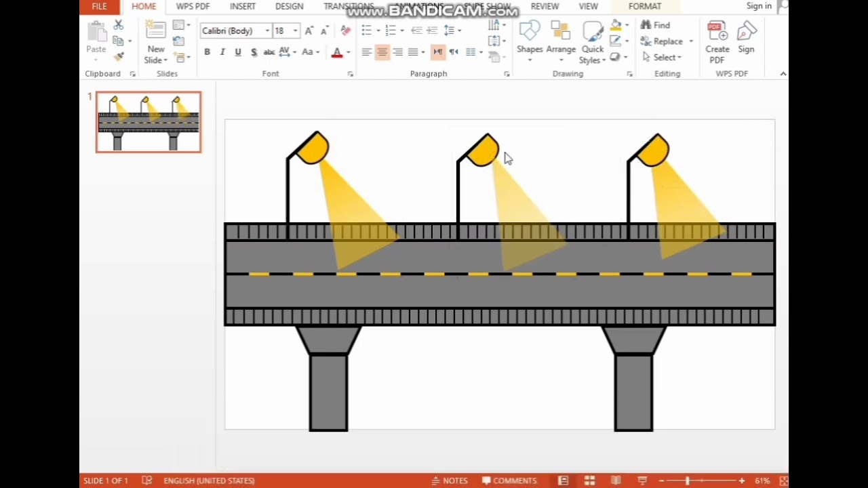868x488 pixels.
Task: Click ENGLISH (UNITED STATES) language indicator
Action: (x=209, y=481)
